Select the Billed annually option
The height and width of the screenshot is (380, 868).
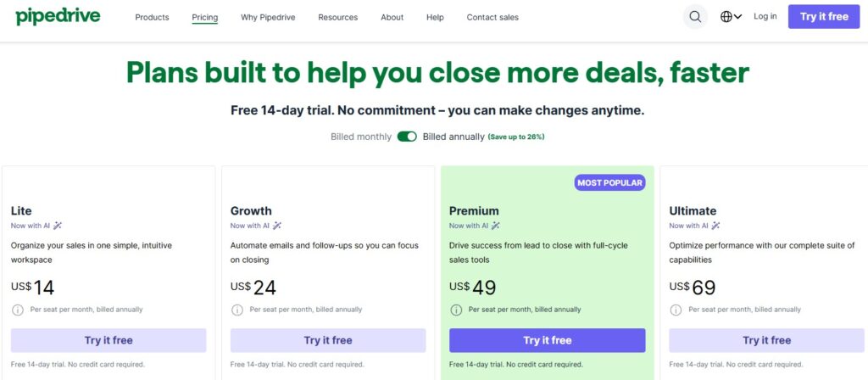[453, 137]
